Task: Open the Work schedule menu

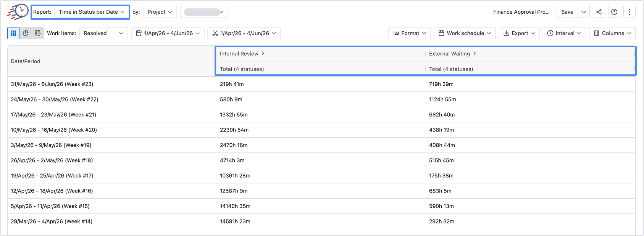Action: (x=465, y=33)
